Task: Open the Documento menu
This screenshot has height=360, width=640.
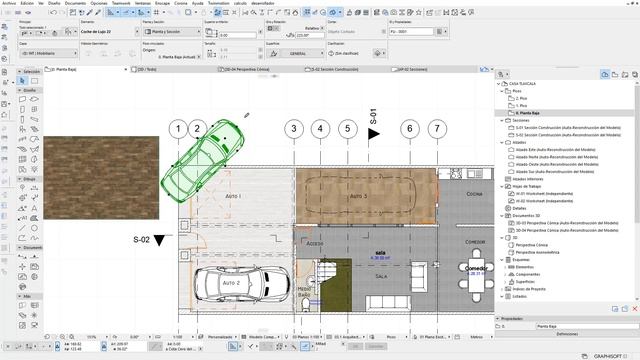Action: point(76,3)
